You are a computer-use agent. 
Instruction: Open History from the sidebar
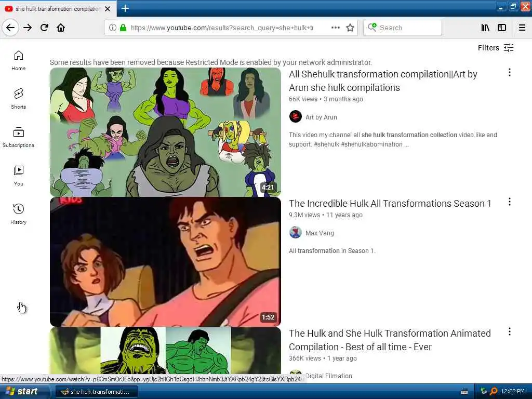coord(19,214)
